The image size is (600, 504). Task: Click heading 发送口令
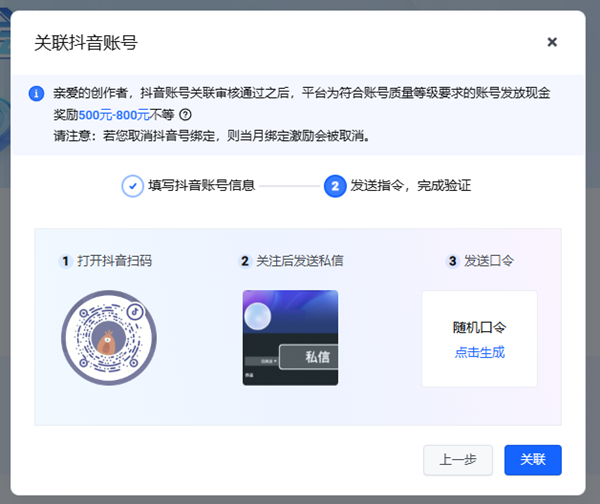coord(489,261)
